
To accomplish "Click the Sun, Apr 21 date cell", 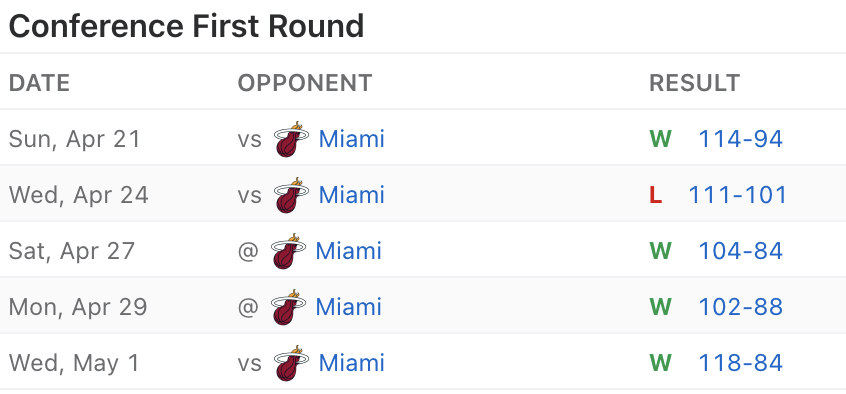I will (x=74, y=139).
